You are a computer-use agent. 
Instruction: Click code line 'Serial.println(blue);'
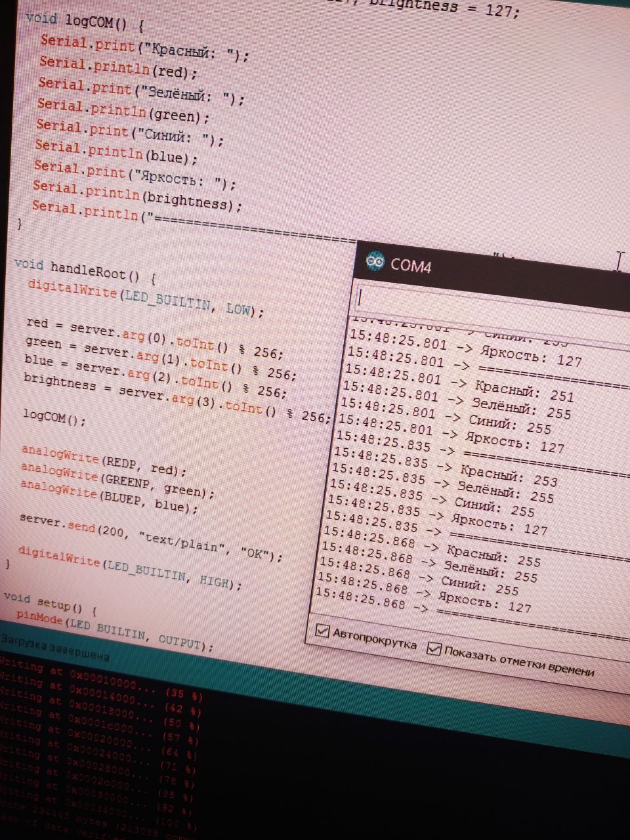116,151
